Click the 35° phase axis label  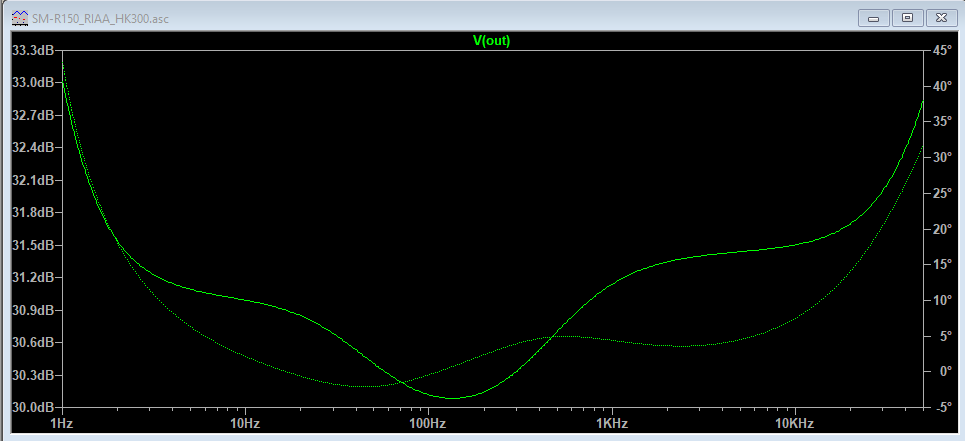[942, 122]
